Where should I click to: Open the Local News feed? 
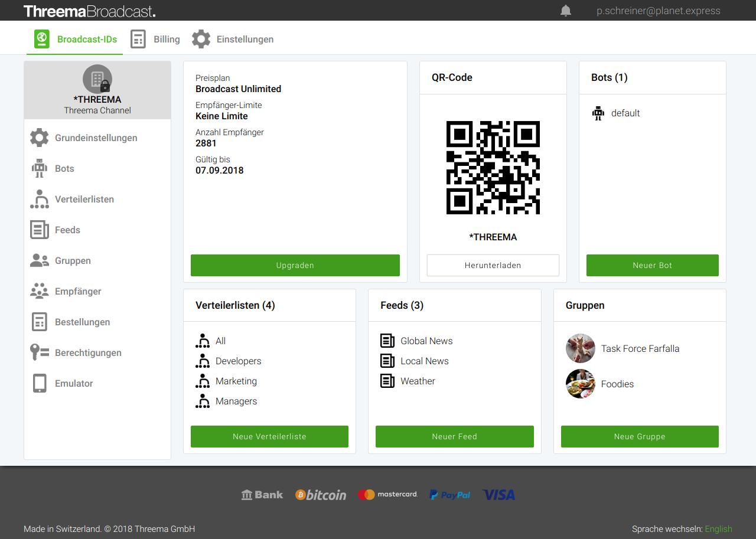(x=425, y=361)
